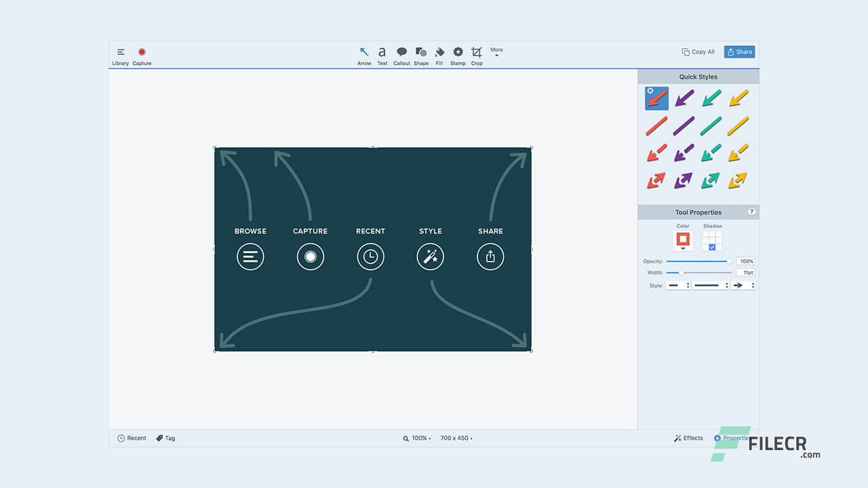This screenshot has height=488, width=868.
Task: Select the Crop tool
Action: point(477,53)
